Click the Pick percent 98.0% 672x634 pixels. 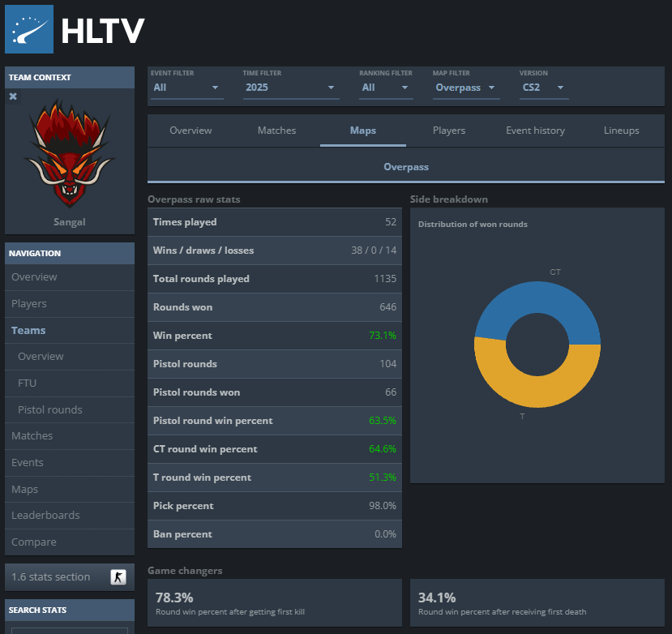(383, 506)
